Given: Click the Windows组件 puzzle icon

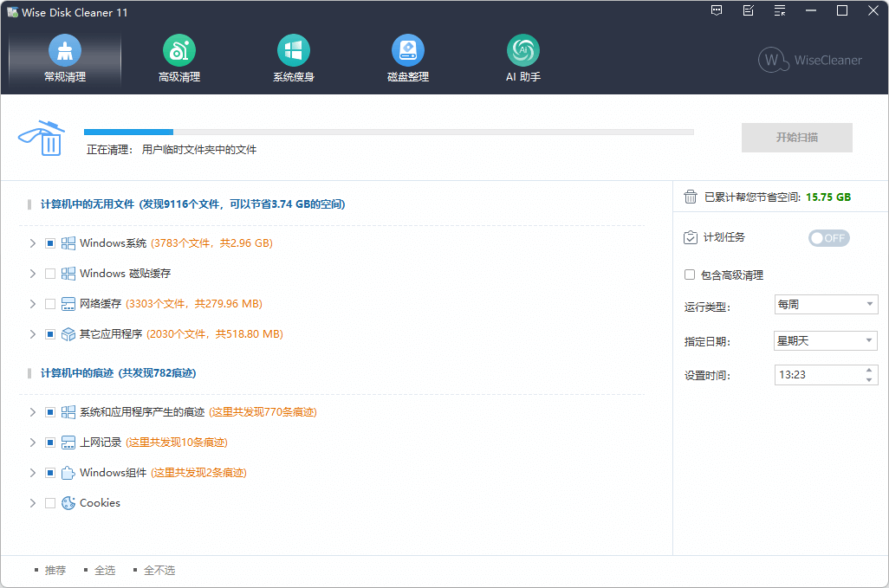Looking at the screenshot, I should click(68, 473).
